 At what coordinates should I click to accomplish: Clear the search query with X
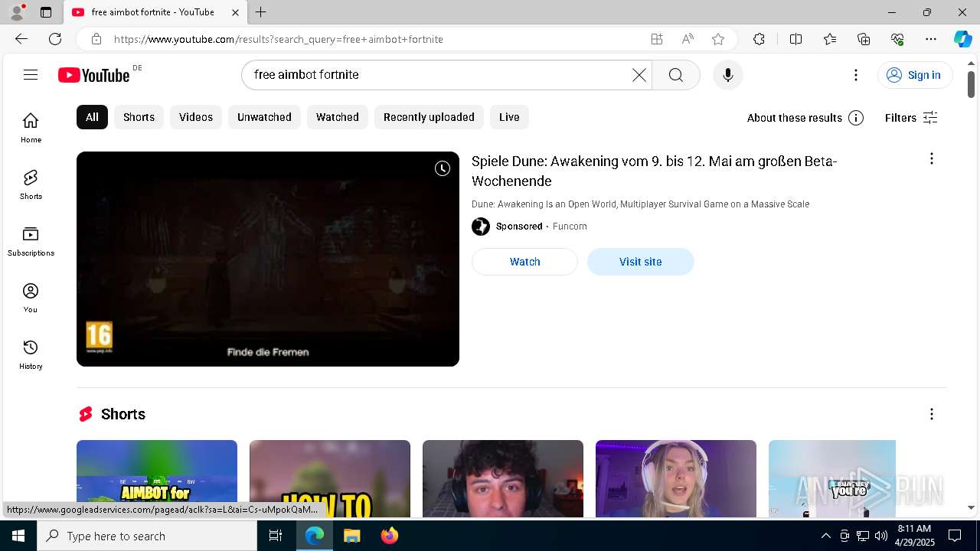(639, 75)
